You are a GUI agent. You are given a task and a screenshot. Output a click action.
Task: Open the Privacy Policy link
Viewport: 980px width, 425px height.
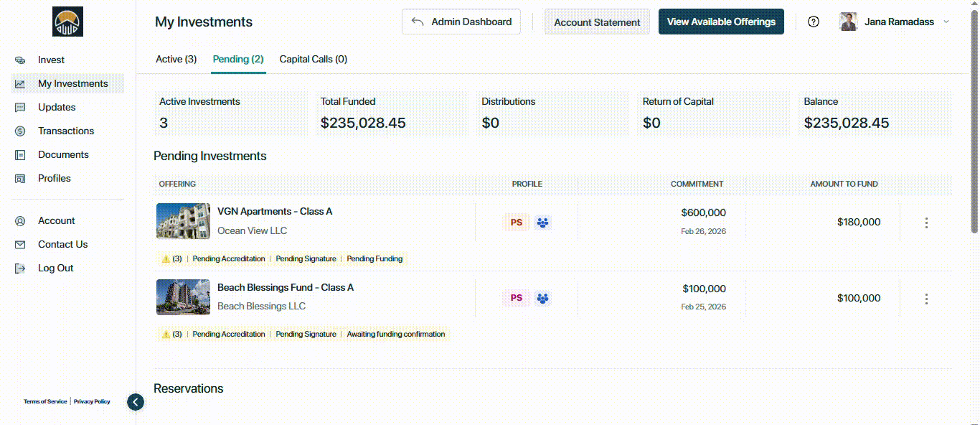tap(92, 402)
